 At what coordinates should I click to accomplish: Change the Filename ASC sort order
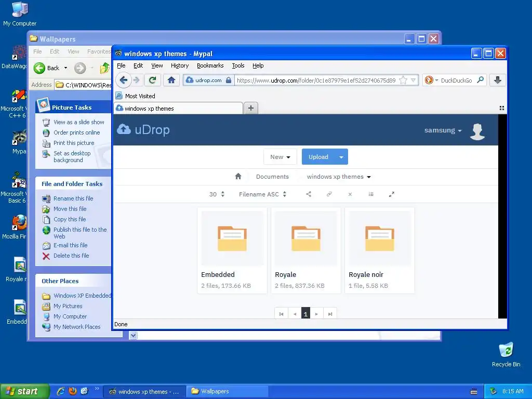coord(262,194)
